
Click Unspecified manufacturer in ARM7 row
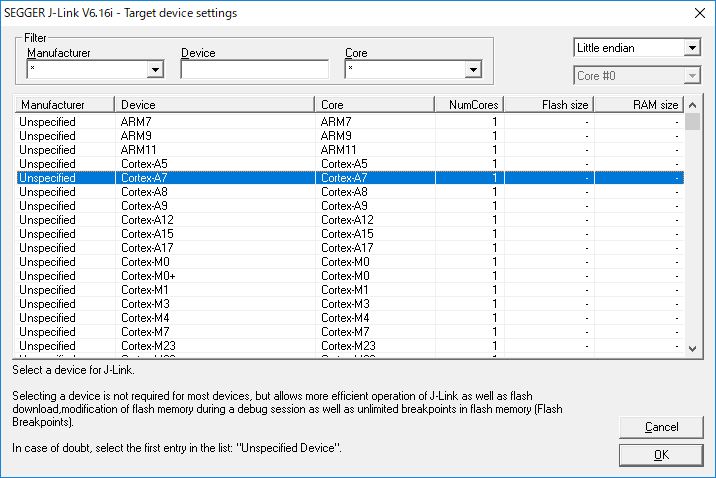tap(47, 122)
